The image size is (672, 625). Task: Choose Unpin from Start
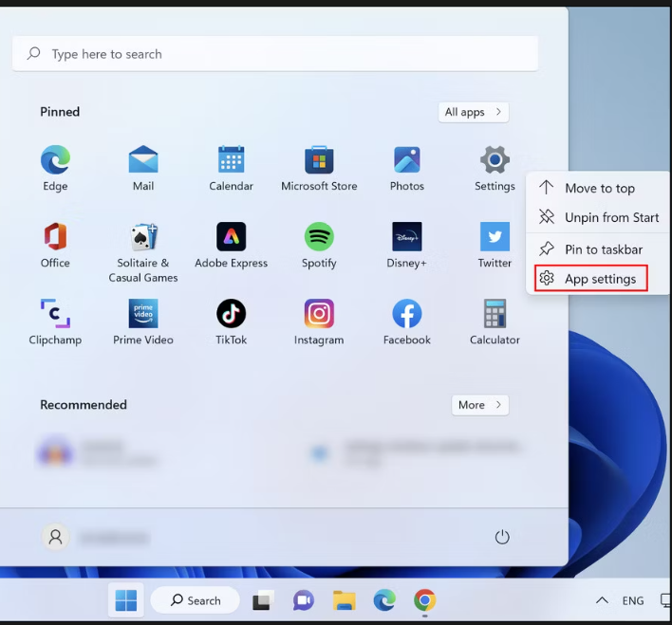click(598, 217)
